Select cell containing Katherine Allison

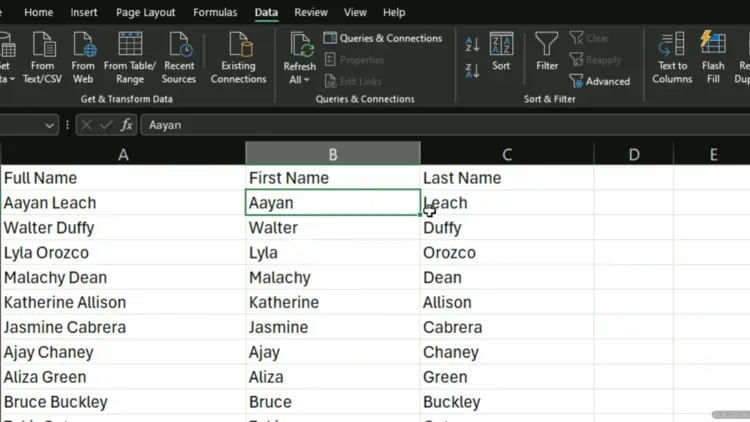[123, 302]
